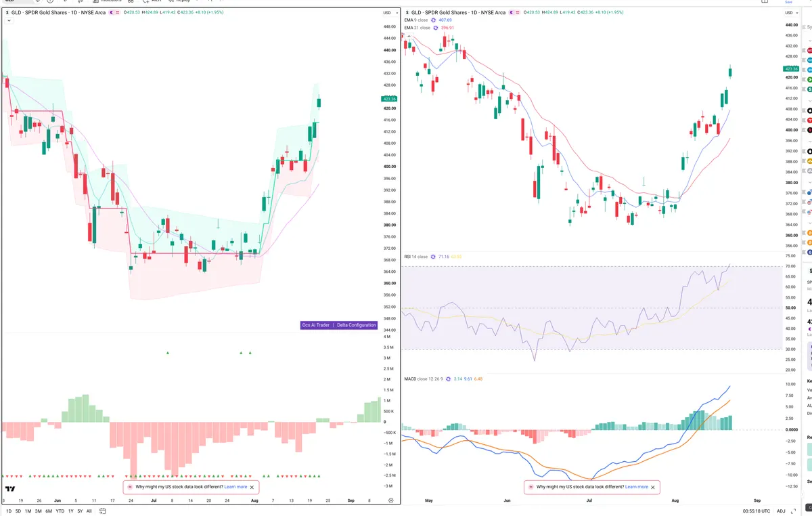Click the +8.10 (+1.95%) change in left chart header
The width and height of the screenshot is (812, 516).
point(210,12)
